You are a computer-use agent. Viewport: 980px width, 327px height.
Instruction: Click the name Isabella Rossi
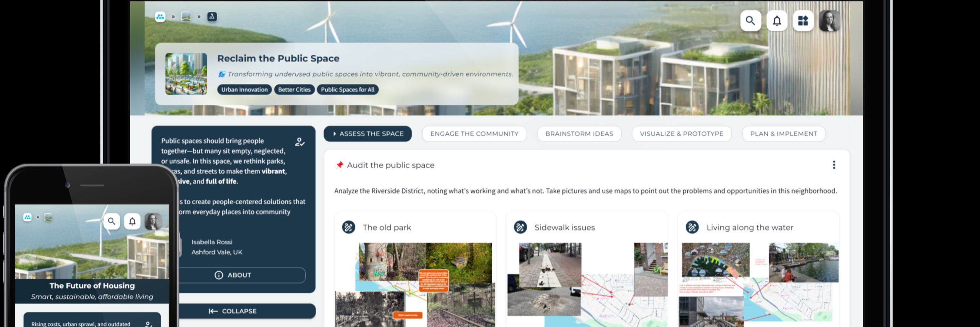tap(212, 242)
